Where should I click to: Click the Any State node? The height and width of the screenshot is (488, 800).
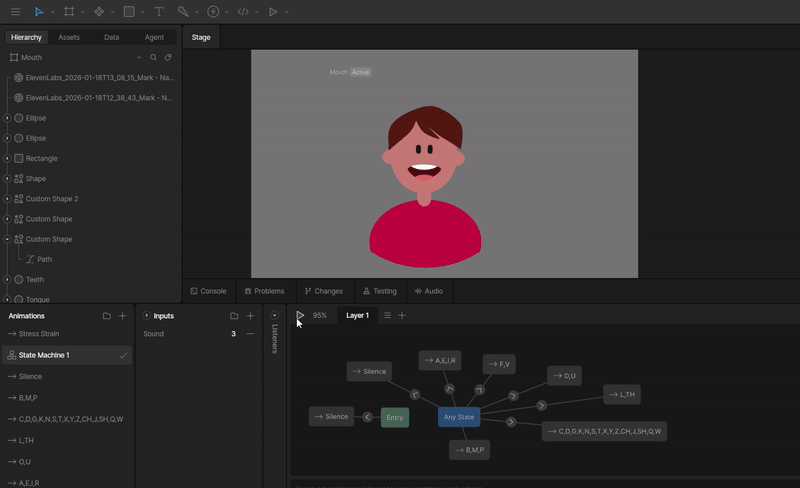[459, 417]
